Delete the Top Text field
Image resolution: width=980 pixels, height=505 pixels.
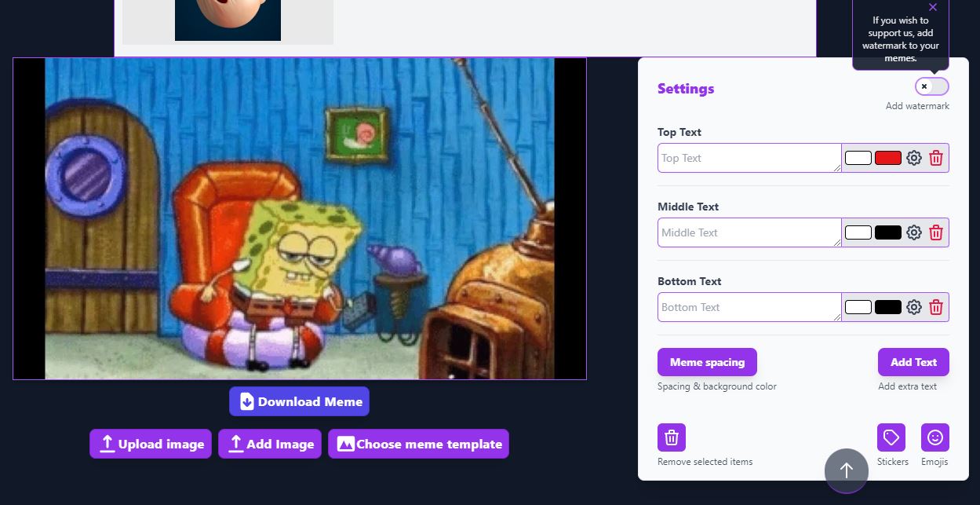[x=936, y=158]
